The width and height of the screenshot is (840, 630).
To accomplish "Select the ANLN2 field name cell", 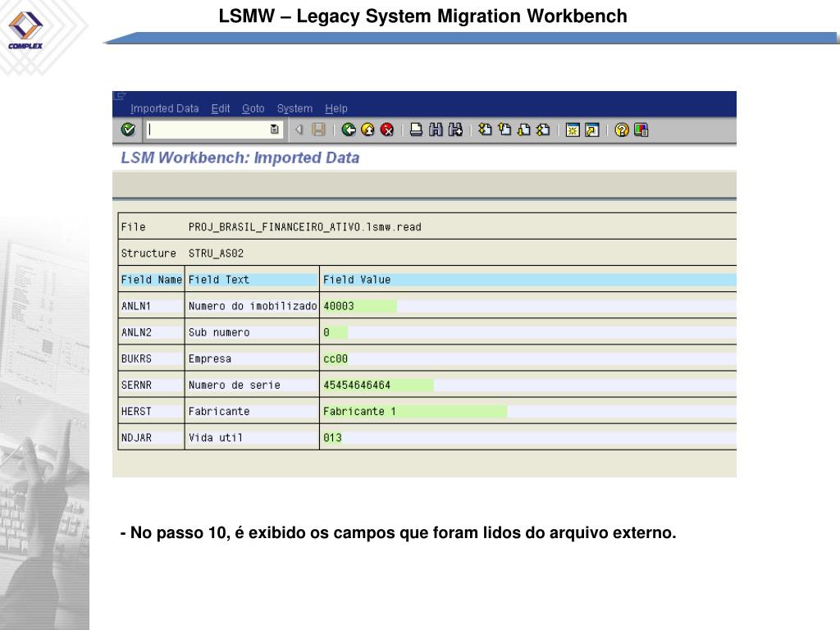I will pos(152,332).
